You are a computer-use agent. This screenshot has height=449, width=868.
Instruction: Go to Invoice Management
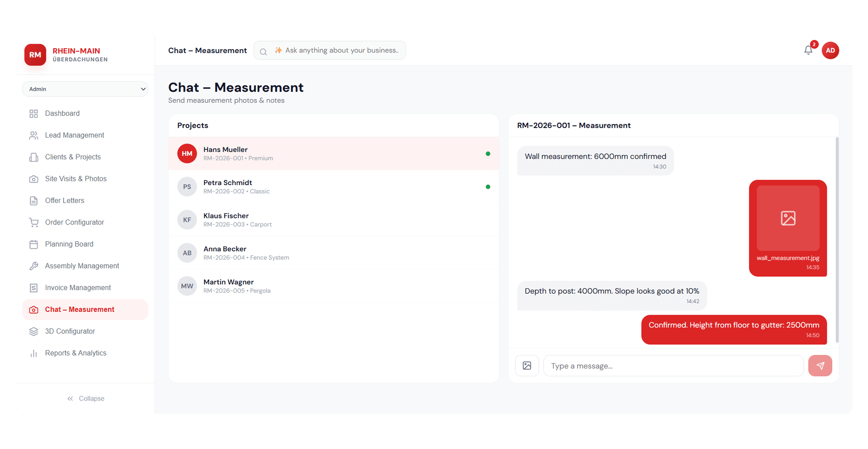point(85,288)
